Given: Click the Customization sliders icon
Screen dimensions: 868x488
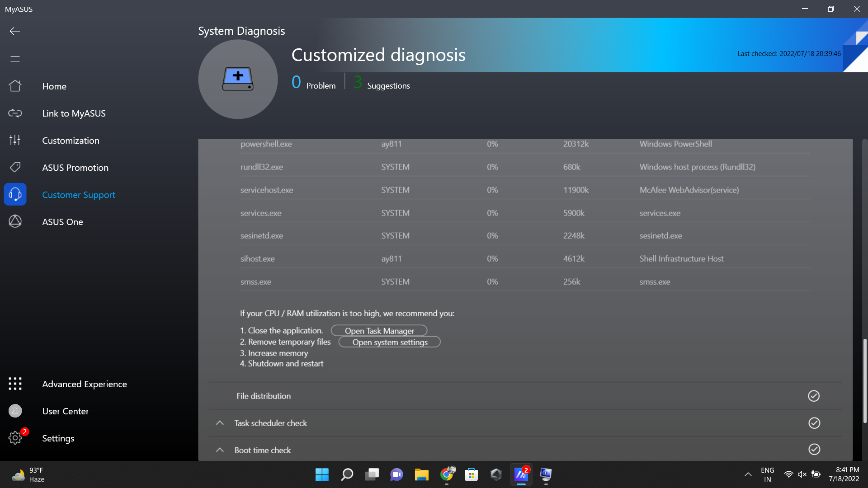Looking at the screenshot, I should pos(15,140).
